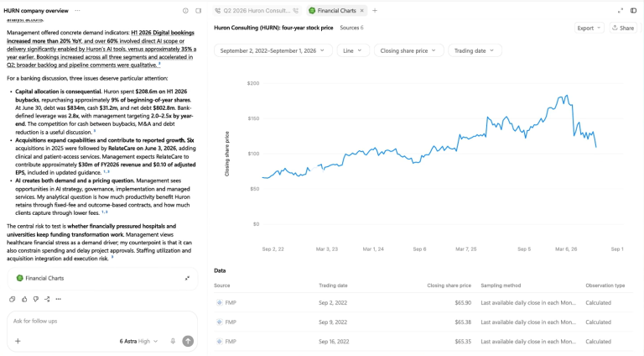Click the HURN company overview title

tap(36, 11)
